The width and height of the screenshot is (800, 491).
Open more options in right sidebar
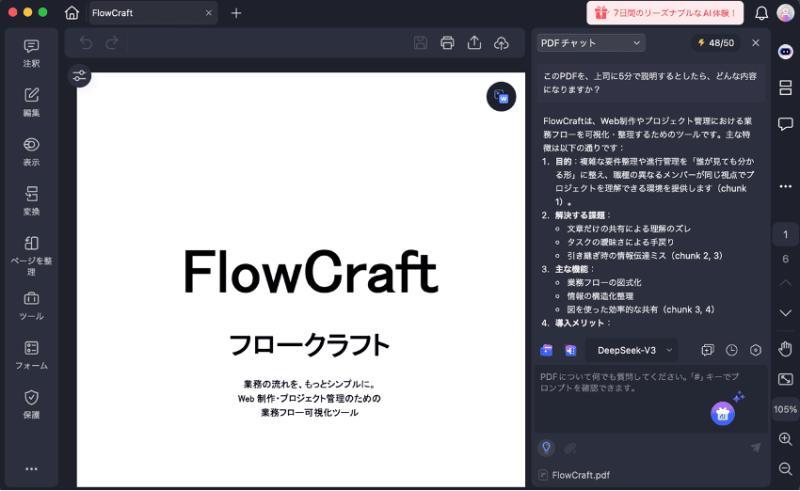[x=785, y=186]
